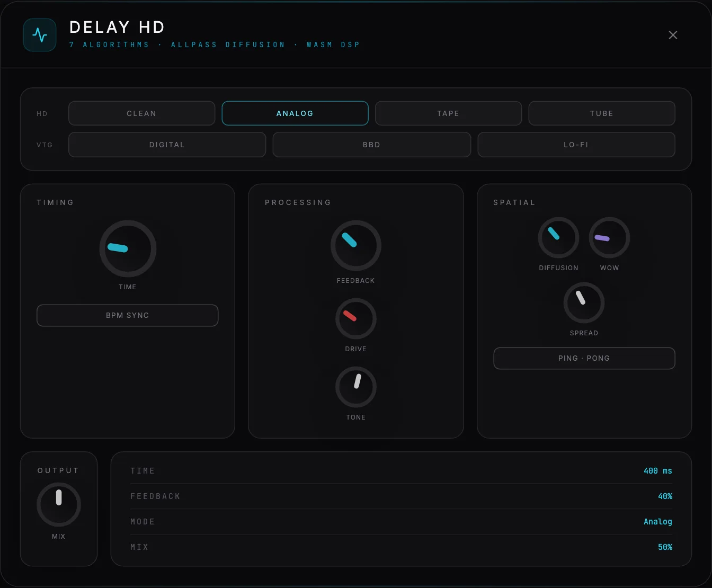Click the 40% feedback value
This screenshot has width=712, height=588.
[665, 496]
